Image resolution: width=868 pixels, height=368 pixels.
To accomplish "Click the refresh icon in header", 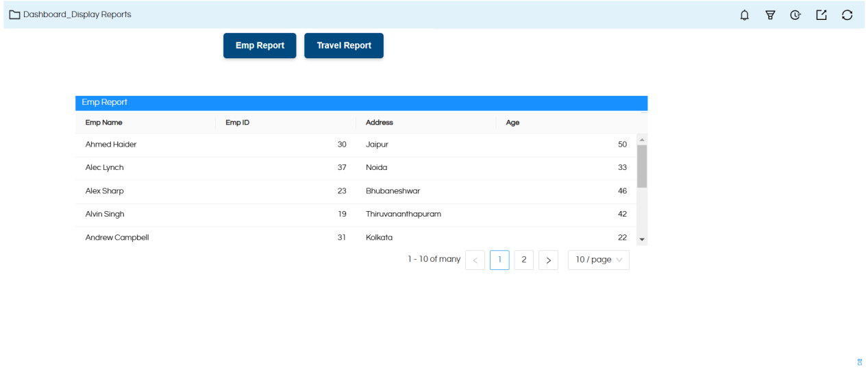I will (x=847, y=14).
